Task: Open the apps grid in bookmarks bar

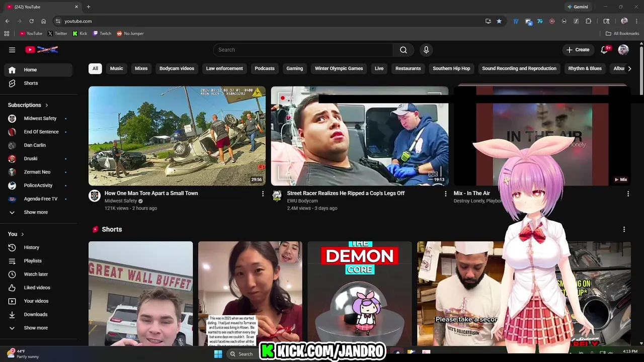Action: (7, 34)
